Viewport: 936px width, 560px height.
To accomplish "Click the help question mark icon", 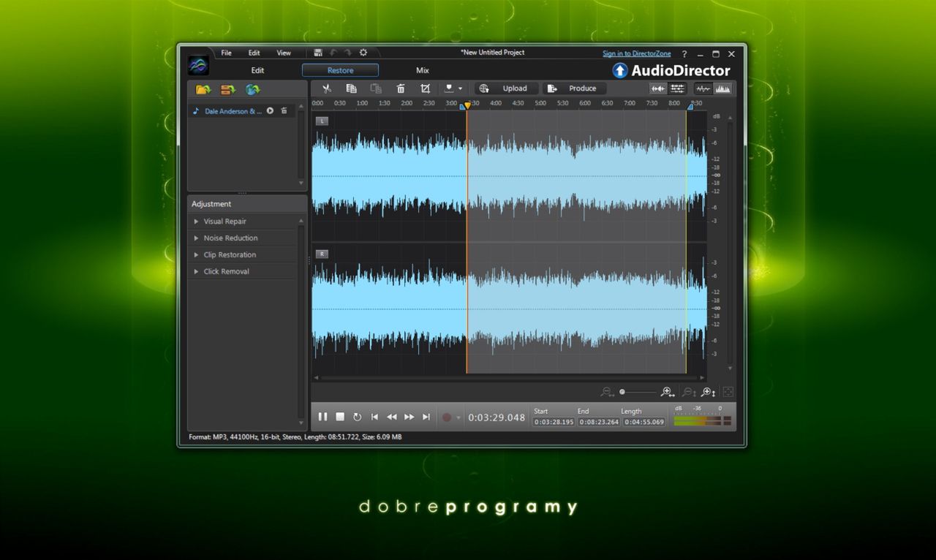I will (684, 54).
